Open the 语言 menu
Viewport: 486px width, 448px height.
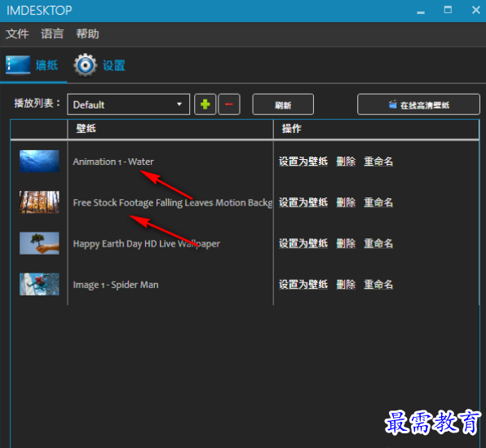click(52, 33)
